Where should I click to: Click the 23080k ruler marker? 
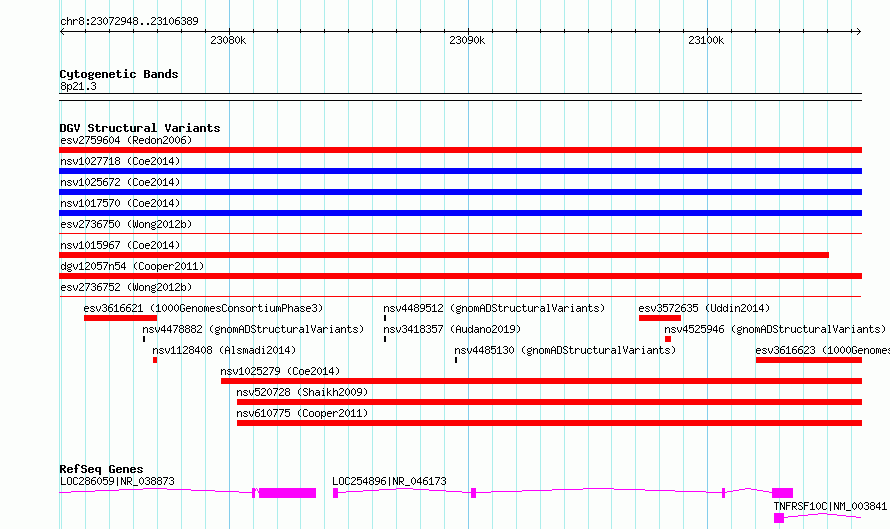[x=228, y=40]
